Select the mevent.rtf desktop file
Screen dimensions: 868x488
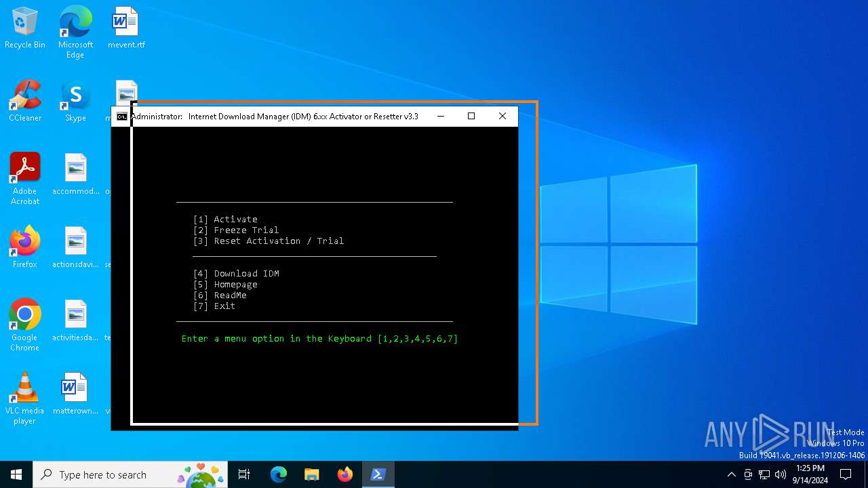[x=126, y=28]
